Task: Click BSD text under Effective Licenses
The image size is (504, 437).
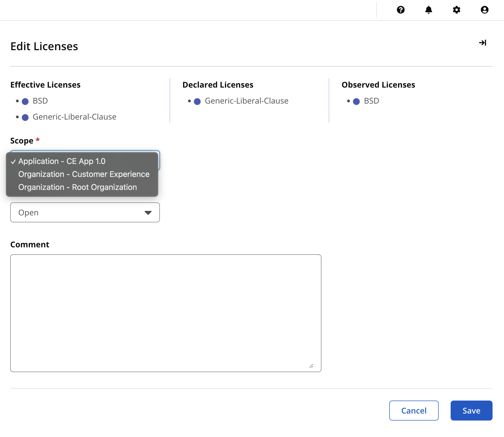Action: (40, 101)
